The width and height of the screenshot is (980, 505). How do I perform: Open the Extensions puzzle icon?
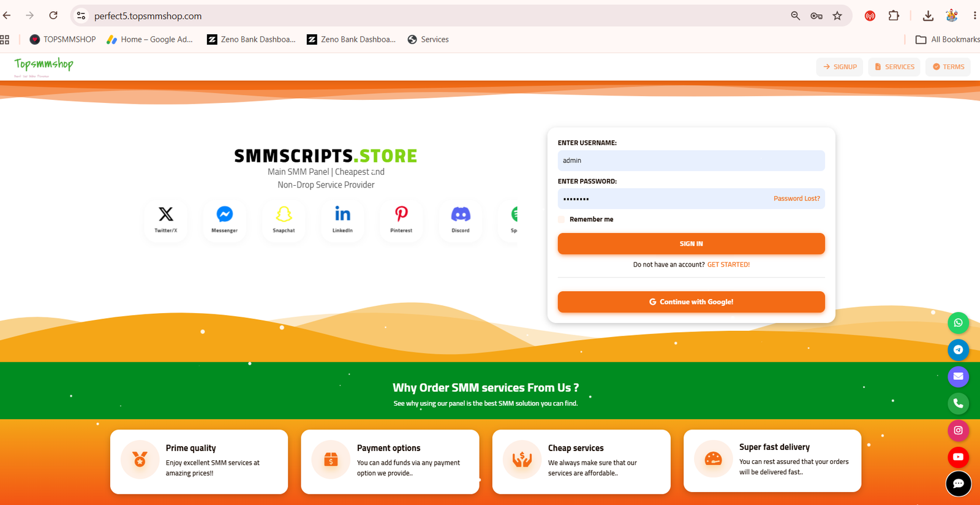[x=894, y=16]
